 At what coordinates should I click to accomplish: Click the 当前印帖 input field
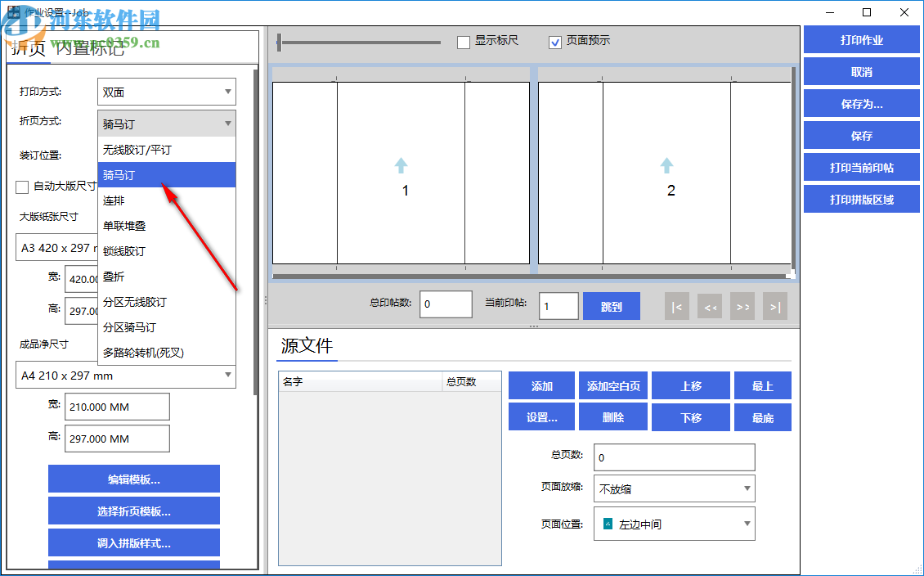tap(558, 306)
